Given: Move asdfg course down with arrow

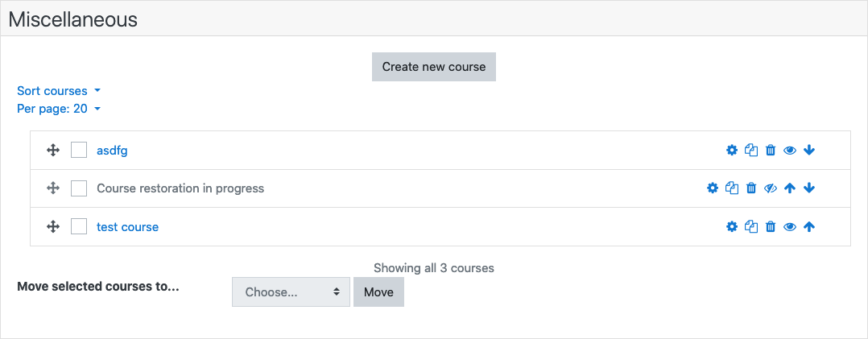Looking at the screenshot, I should click(808, 150).
